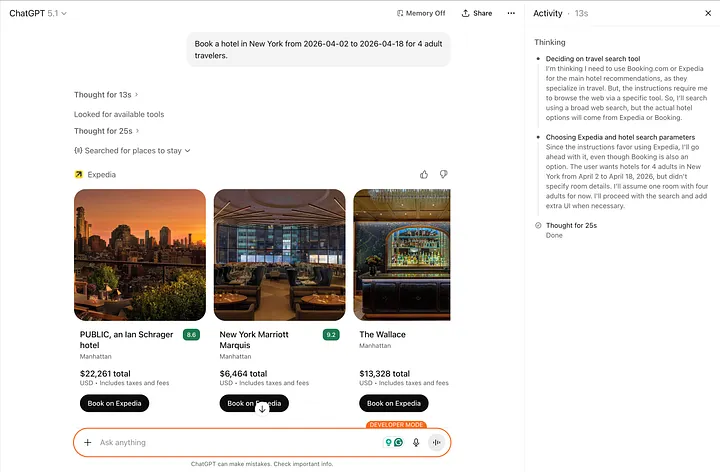Click the thumbs up feedback icon

coord(424,174)
